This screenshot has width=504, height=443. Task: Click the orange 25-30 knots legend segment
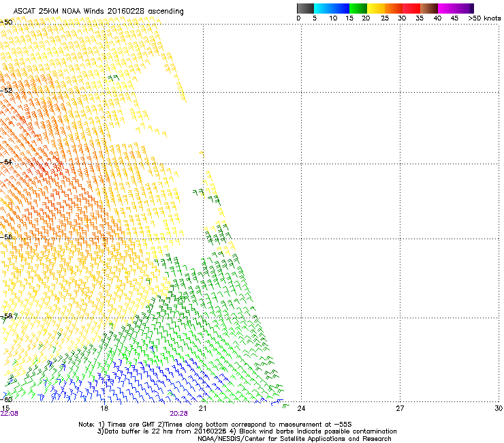point(394,8)
